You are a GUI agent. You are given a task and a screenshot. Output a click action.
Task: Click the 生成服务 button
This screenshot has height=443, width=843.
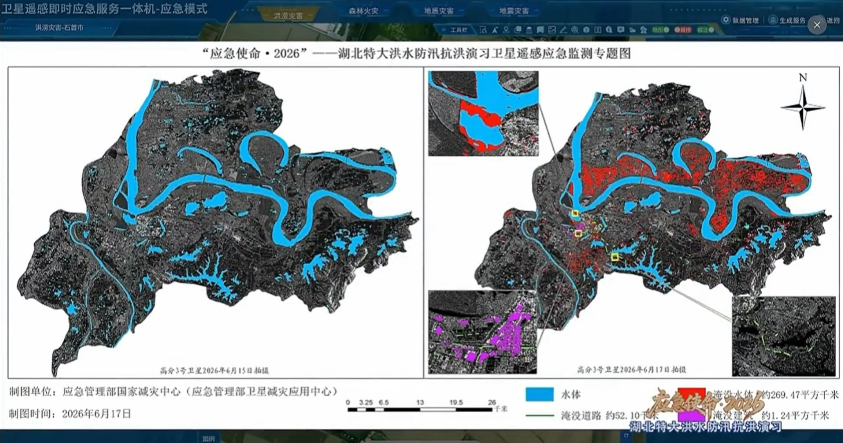coord(787,20)
